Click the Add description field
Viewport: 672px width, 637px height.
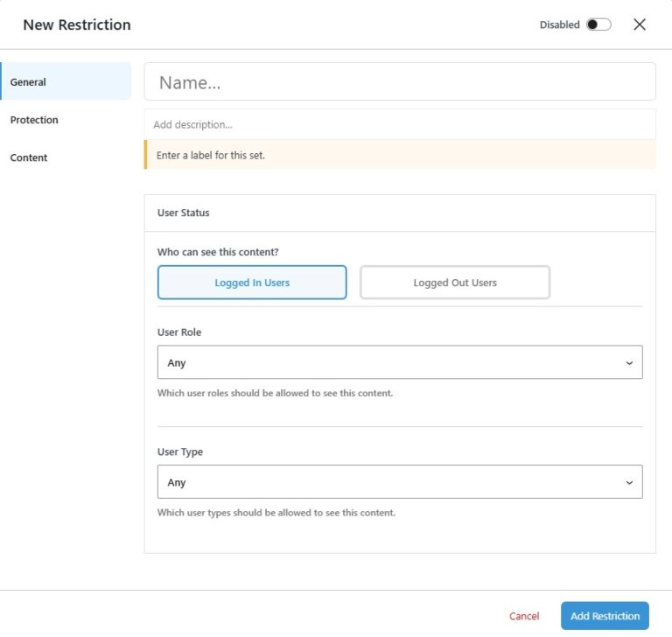(x=399, y=124)
